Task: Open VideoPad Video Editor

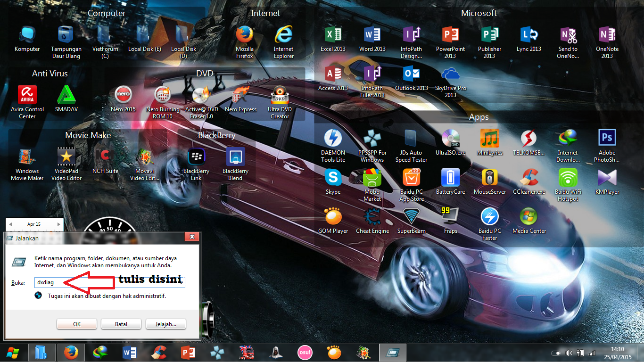Action: 66,164
